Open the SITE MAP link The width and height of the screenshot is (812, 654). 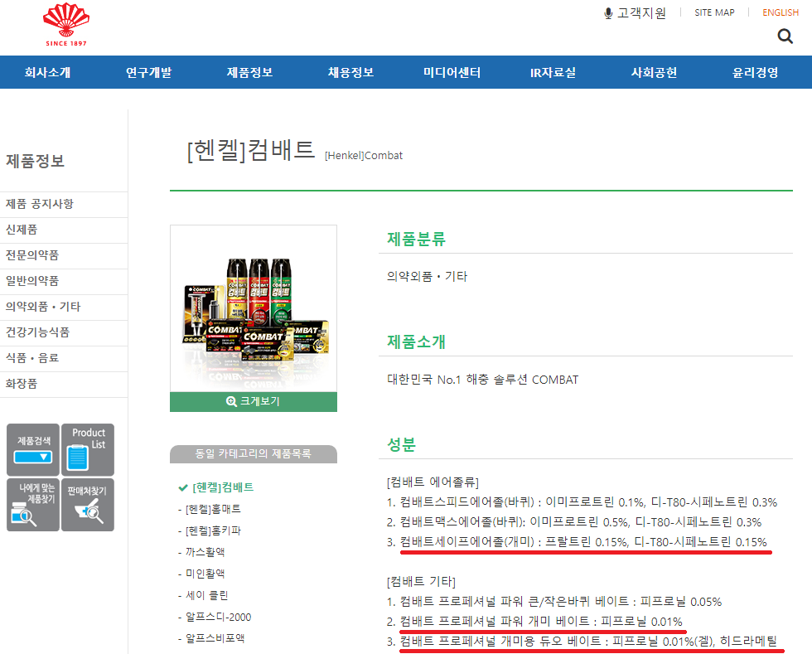pos(714,12)
